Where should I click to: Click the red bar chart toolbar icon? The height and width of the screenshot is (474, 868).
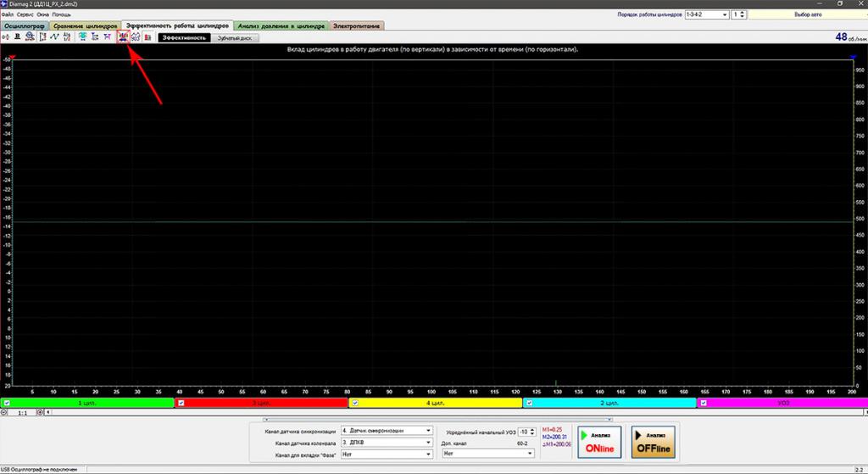pos(147,37)
